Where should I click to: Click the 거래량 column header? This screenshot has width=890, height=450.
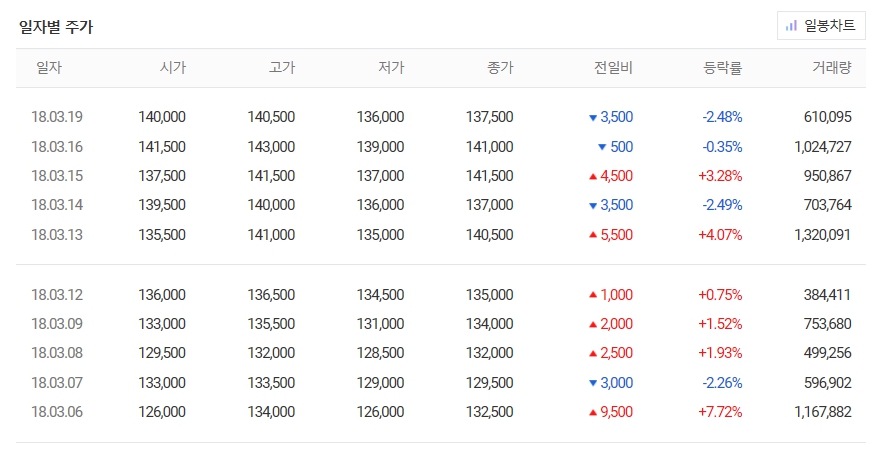point(832,68)
